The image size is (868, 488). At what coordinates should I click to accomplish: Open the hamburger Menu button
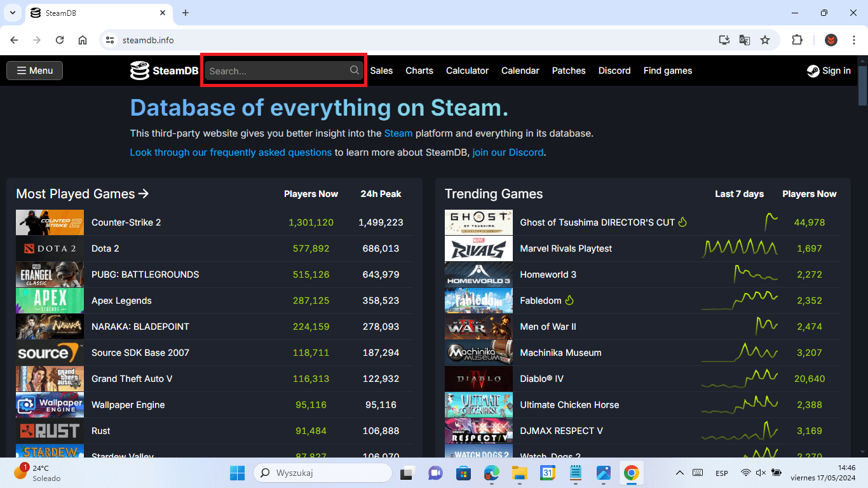point(34,71)
